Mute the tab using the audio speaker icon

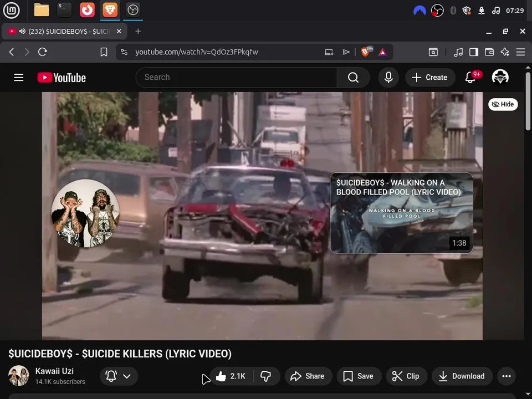pyautogui.click(x=22, y=31)
